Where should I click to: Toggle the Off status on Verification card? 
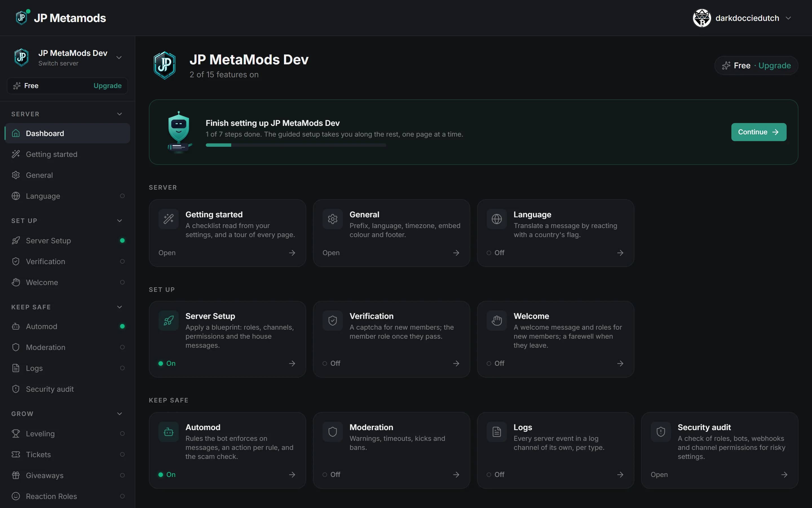coord(331,363)
